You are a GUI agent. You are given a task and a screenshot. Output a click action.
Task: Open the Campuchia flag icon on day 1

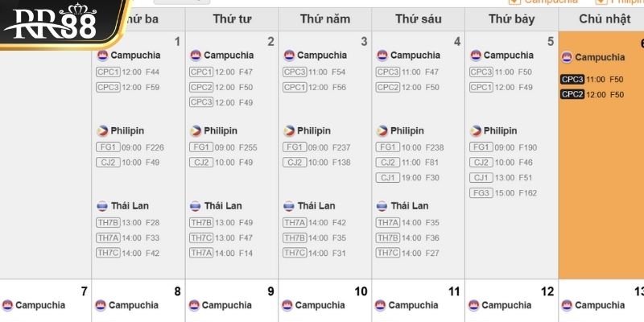pos(102,56)
